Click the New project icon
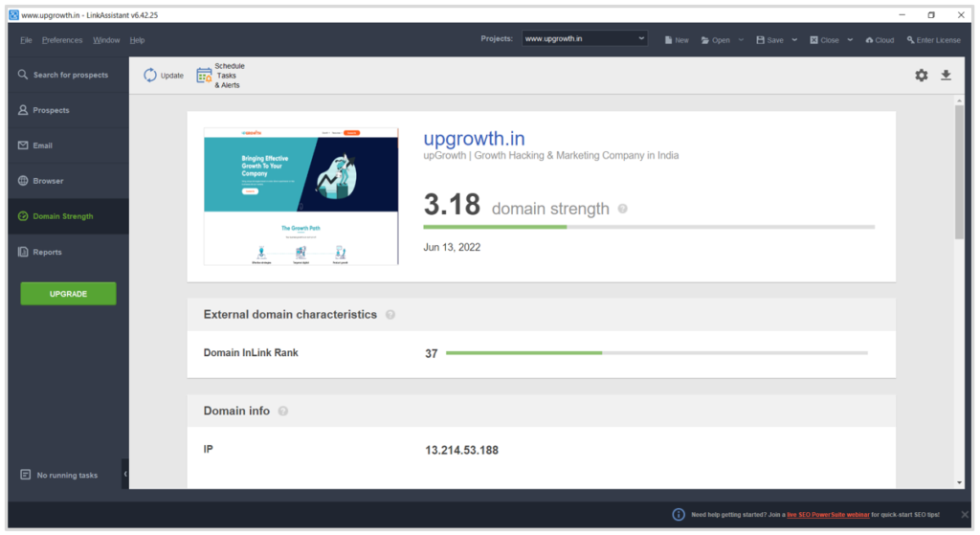The image size is (980, 535). tap(668, 40)
